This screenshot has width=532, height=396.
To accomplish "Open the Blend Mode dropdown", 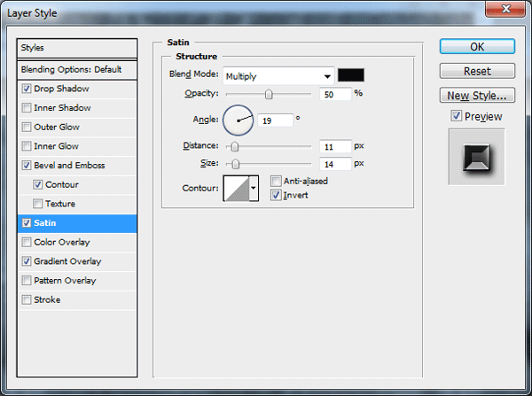I will [278, 76].
